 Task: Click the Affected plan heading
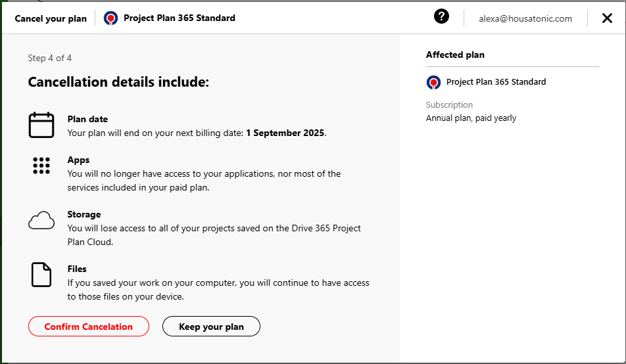pos(455,55)
